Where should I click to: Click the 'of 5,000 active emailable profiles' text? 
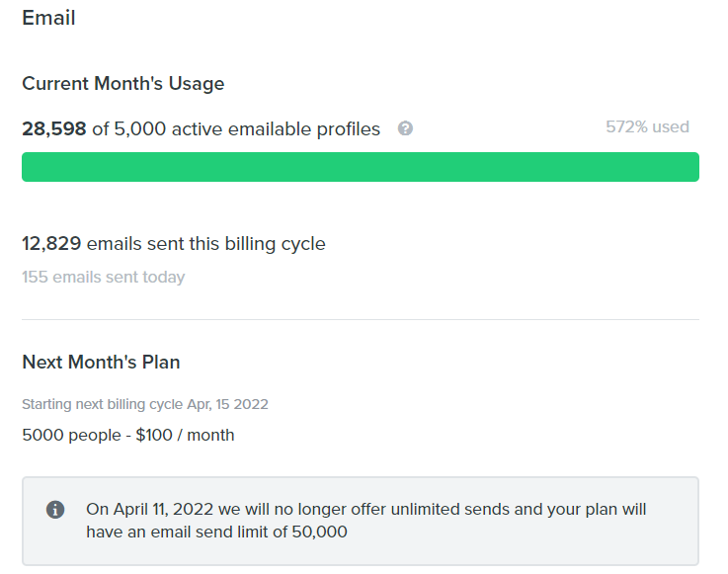236,128
